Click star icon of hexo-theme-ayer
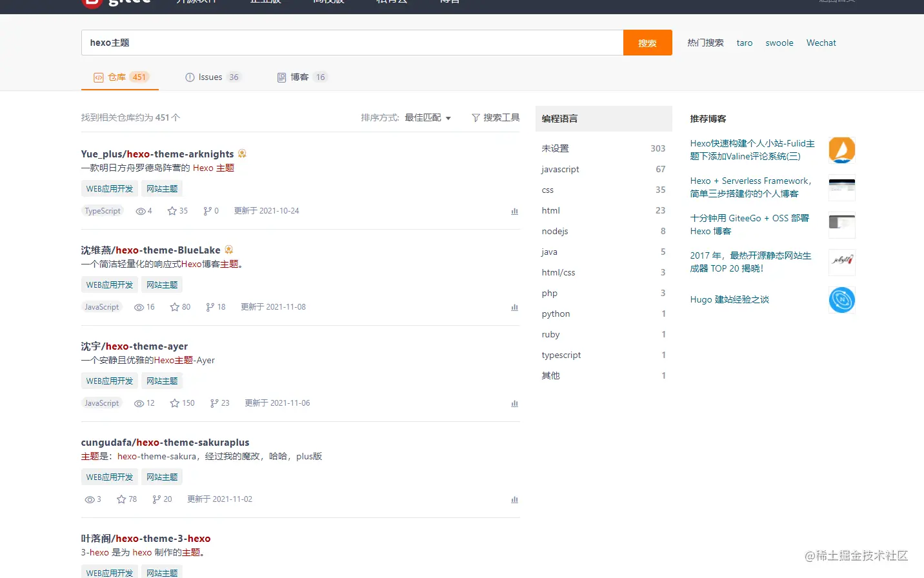Image resolution: width=924 pixels, height=578 pixels. click(x=174, y=403)
